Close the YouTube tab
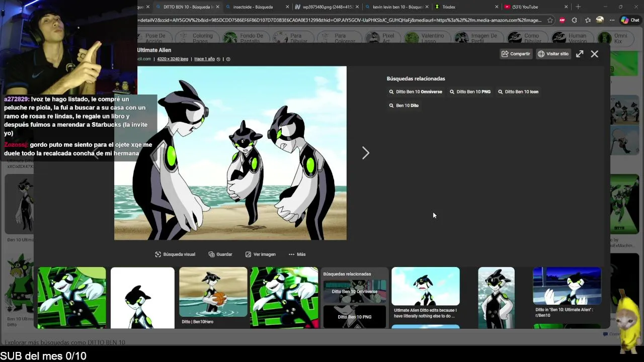 click(x=566, y=7)
